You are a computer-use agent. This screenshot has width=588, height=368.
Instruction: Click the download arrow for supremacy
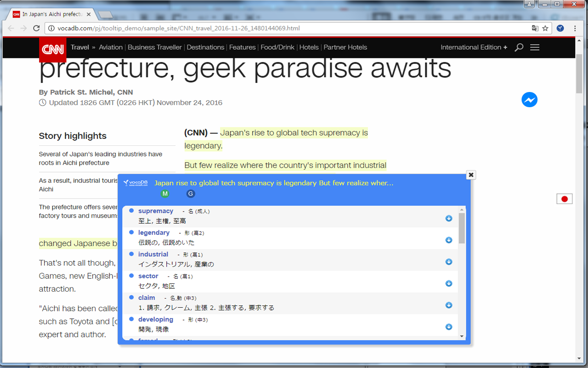[x=449, y=218]
